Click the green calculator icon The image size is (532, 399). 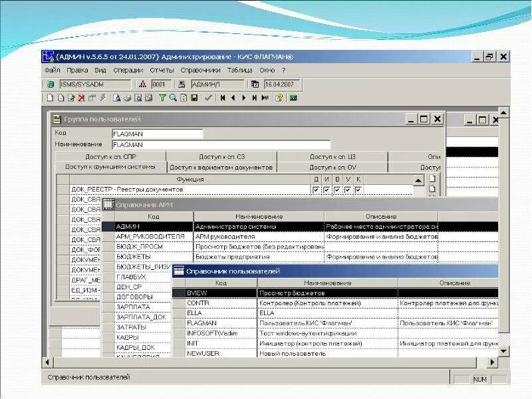coord(293,98)
